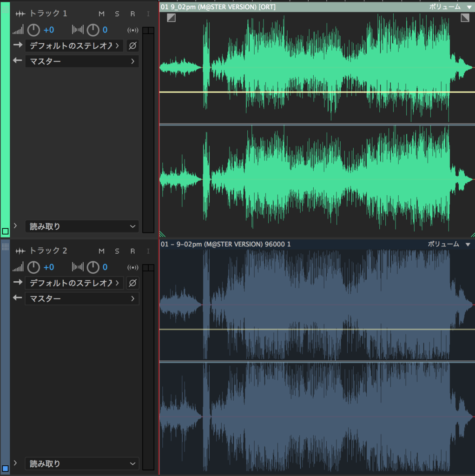This screenshot has height=476, width=475.
Task: Toggle input monitoring on Track 1
Action: pos(148,14)
